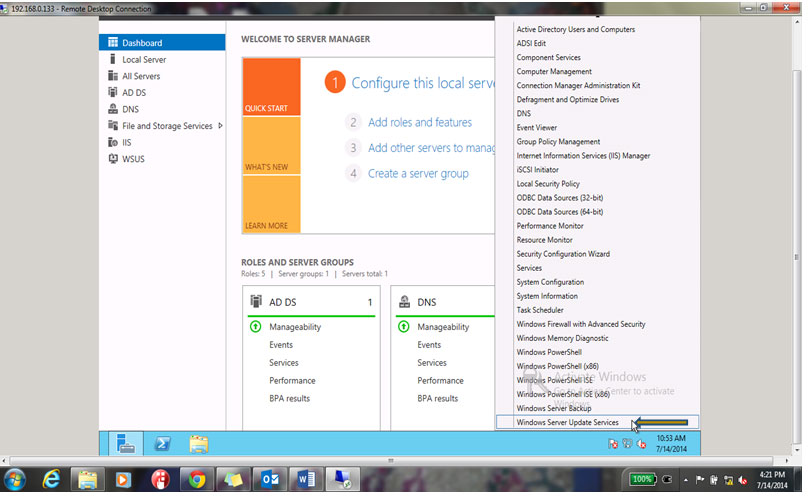The height and width of the screenshot is (496, 808).
Task: Click the File and Storage Services icon
Action: pyautogui.click(x=113, y=125)
